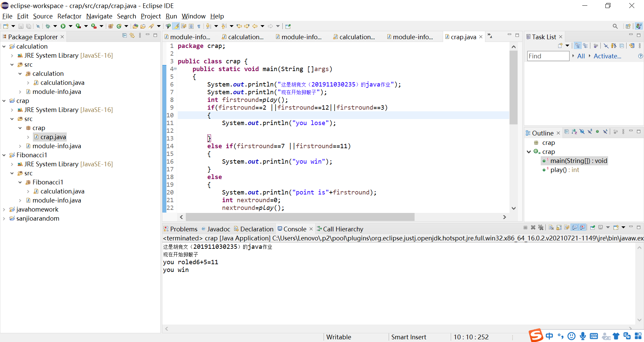This screenshot has height=342, width=644.
Task: Click the Sogou IME logo in tray
Action: tap(536, 335)
